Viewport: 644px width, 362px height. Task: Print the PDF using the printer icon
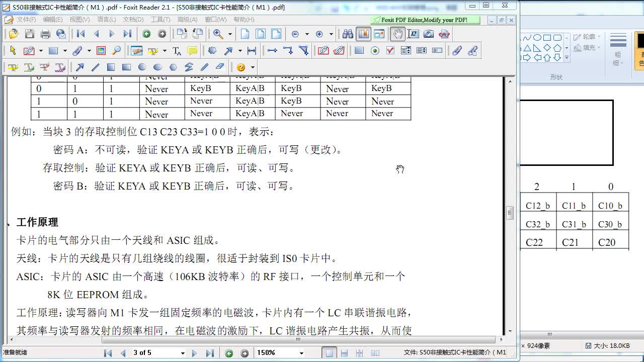coord(45,34)
